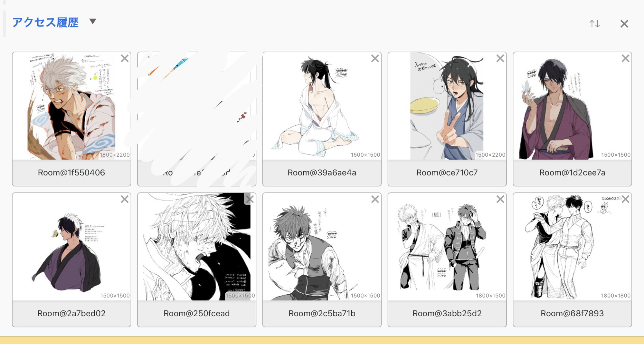The image size is (644, 344).
Task: Open Room@1f550406 thumbnail
Action: [71, 106]
